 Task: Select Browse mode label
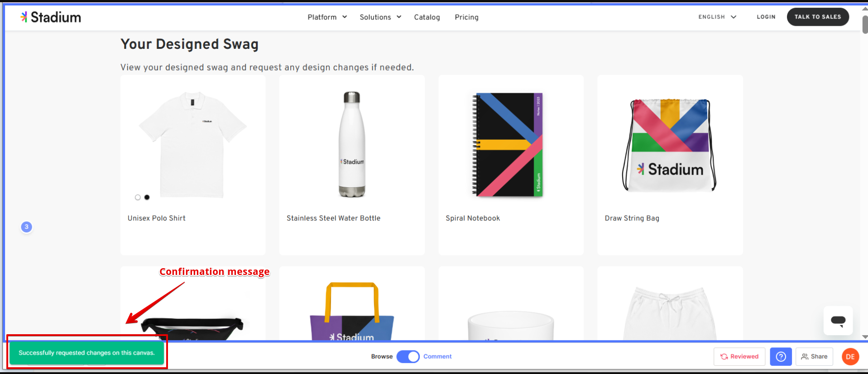(x=382, y=356)
